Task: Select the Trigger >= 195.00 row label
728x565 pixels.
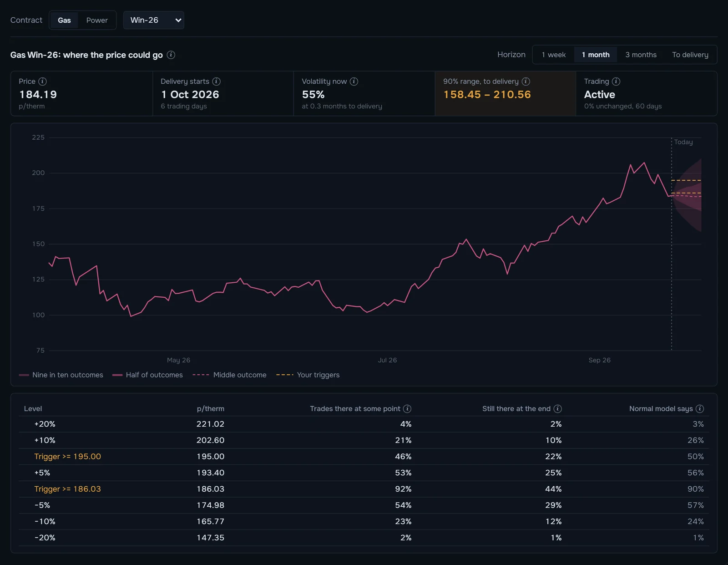Action: (x=68, y=457)
